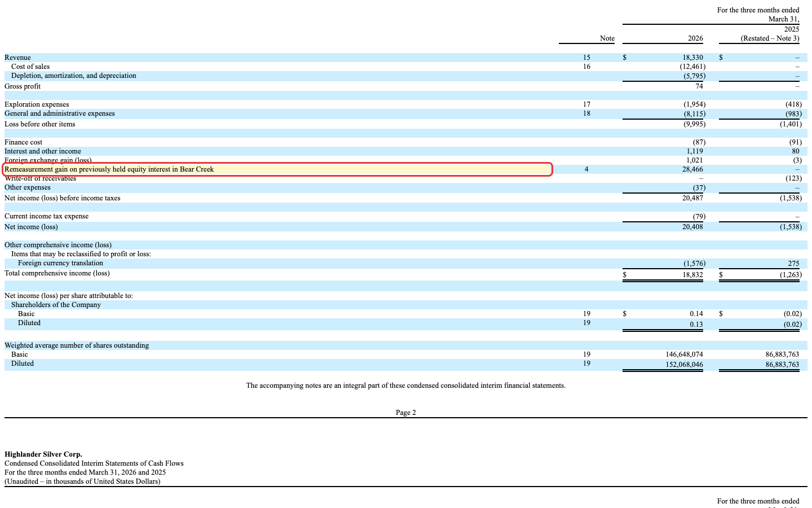Click the 1,021 foreign exchange gain value
This screenshot has width=812, height=508.
click(695, 160)
